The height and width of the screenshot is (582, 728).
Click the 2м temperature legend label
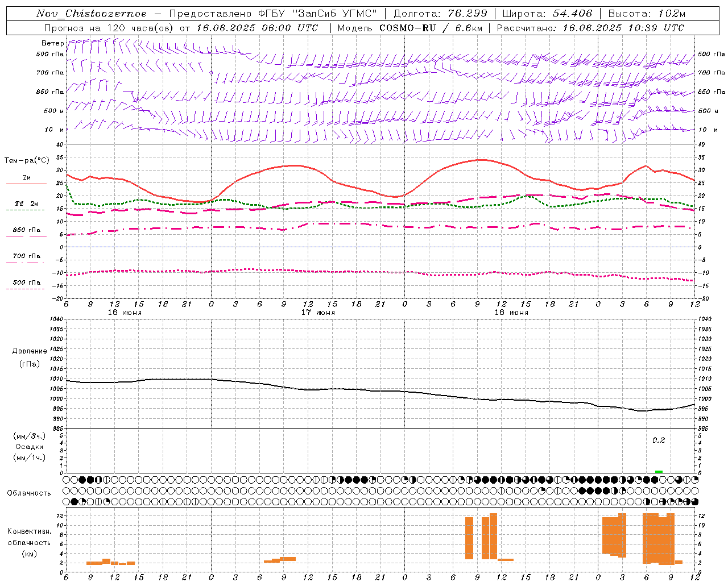pyautogui.click(x=27, y=177)
